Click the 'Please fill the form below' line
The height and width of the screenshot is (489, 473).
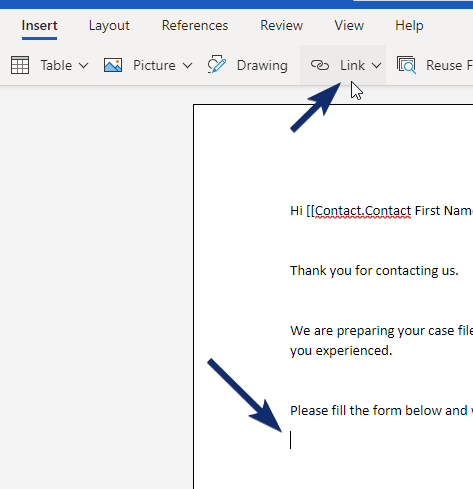[381, 411]
